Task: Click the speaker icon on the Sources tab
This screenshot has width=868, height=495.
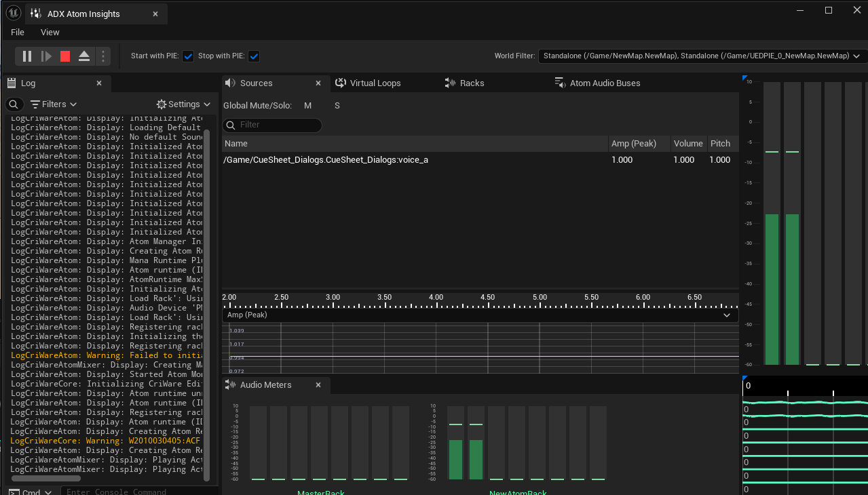Action: [231, 83]
